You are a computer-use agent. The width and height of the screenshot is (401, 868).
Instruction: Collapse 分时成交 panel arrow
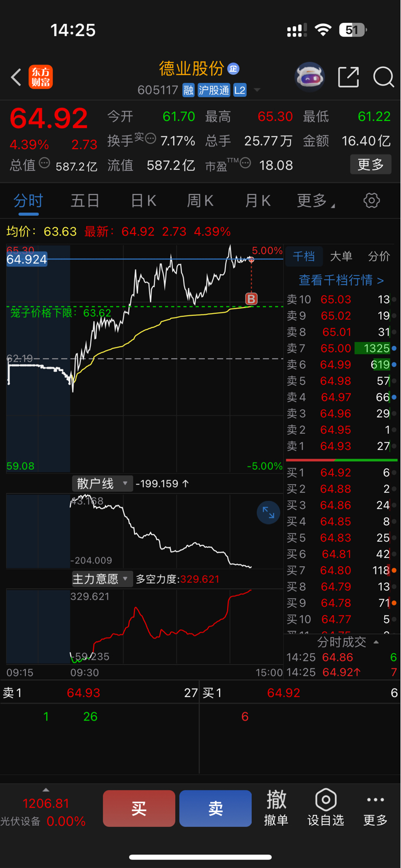[376, 642]
